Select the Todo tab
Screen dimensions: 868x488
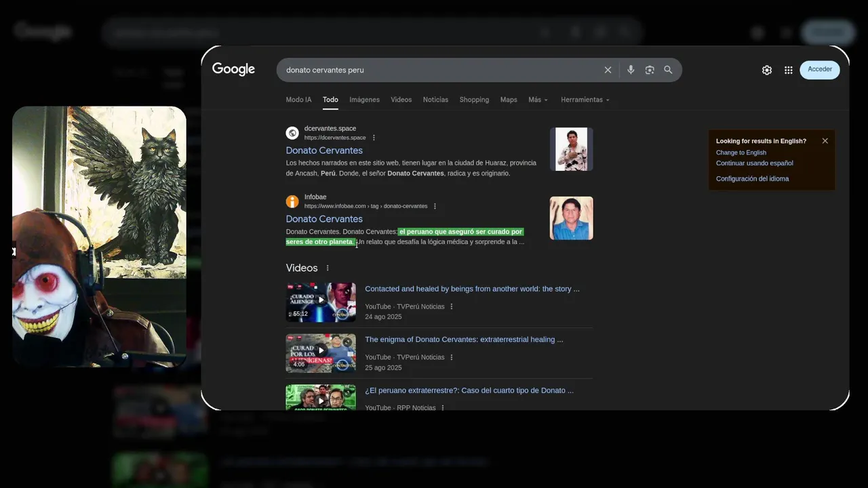330,100
